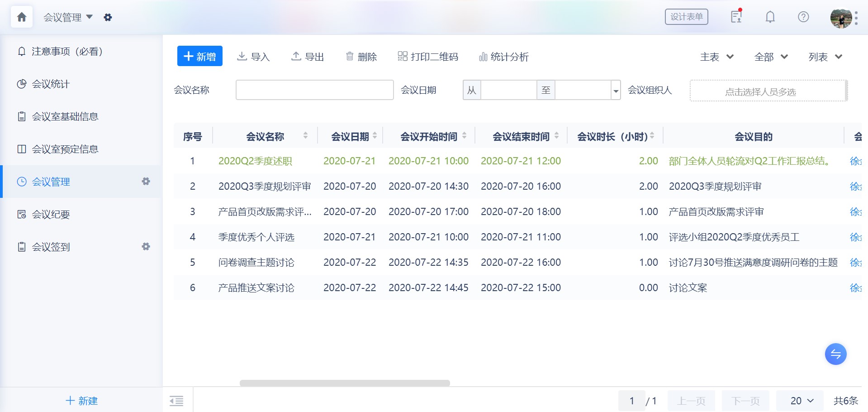Expand the 列表 view dropdown
The height and width of the screenshot is (412, 868).
825,57
